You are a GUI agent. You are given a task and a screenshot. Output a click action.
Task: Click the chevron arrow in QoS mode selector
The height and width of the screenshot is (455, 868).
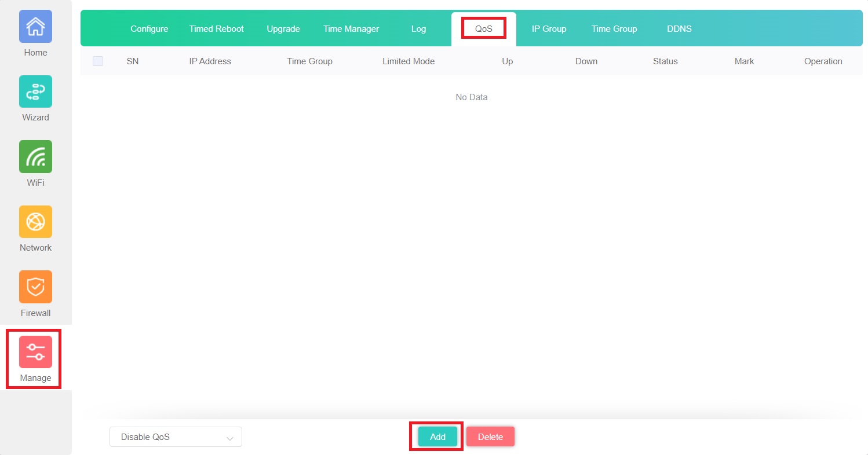pos(230,438)
